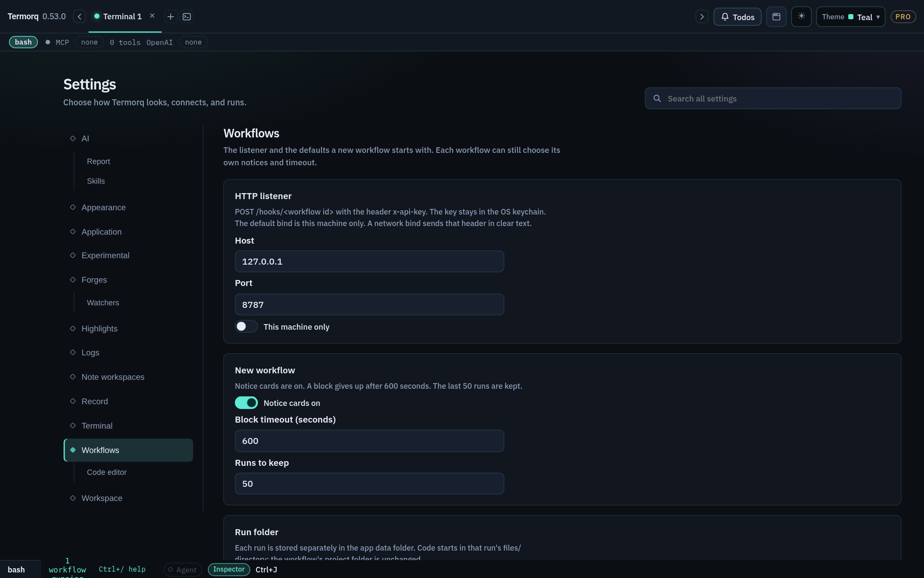
Task: Select Note workspaces in the sidebar
Action: [x=128, y=377]
